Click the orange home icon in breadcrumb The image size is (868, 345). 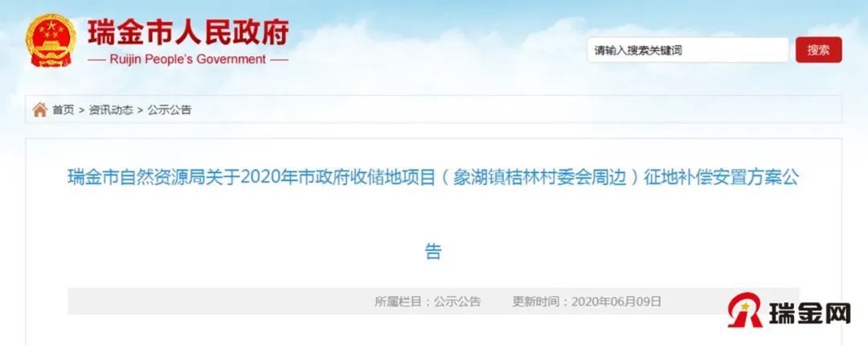pos(40,109)
